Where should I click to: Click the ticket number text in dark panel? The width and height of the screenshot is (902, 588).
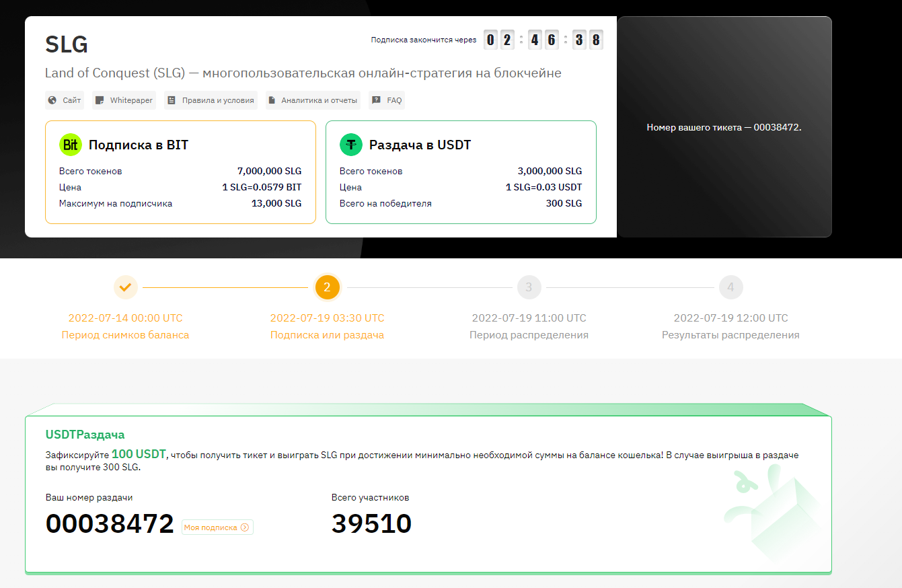724,127
